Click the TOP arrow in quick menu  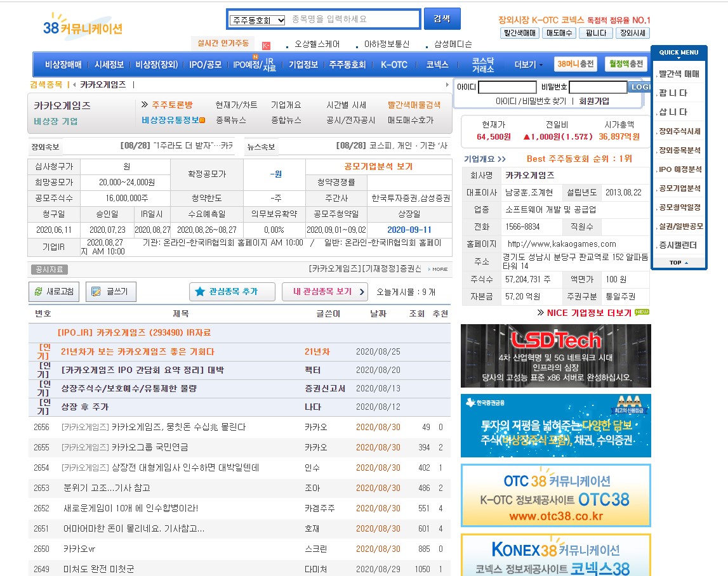[686, 263]
